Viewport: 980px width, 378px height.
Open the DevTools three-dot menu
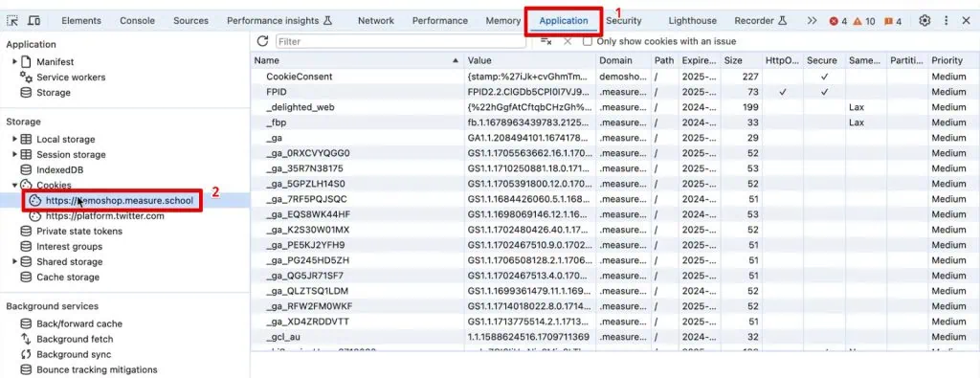coord(947,21)
